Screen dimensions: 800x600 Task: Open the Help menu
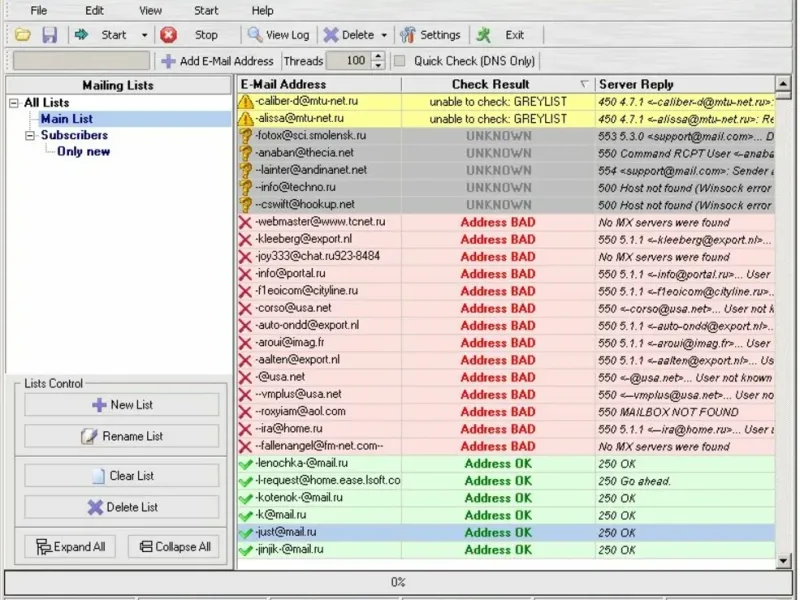tap(262, 11)
